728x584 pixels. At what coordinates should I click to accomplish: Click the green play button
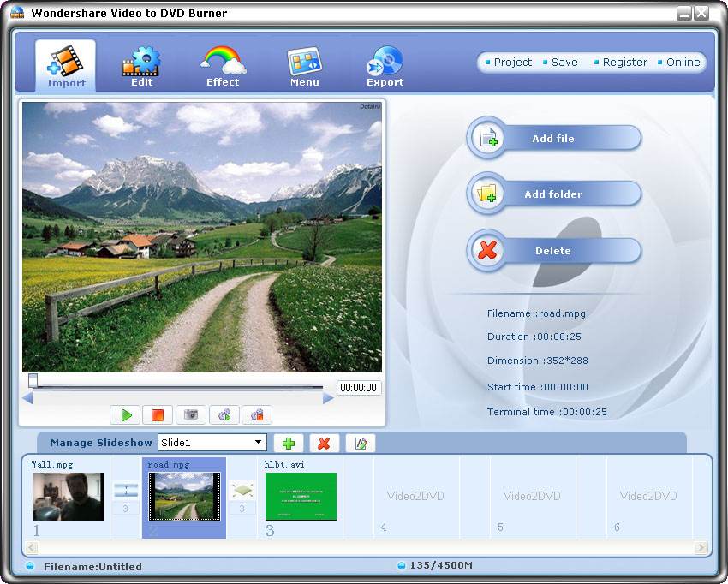126,415
